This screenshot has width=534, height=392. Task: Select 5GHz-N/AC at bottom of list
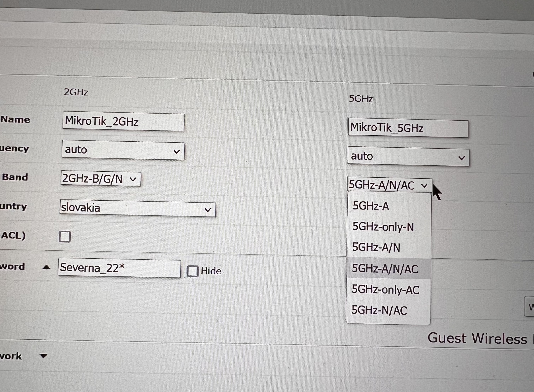pos(379,310)
